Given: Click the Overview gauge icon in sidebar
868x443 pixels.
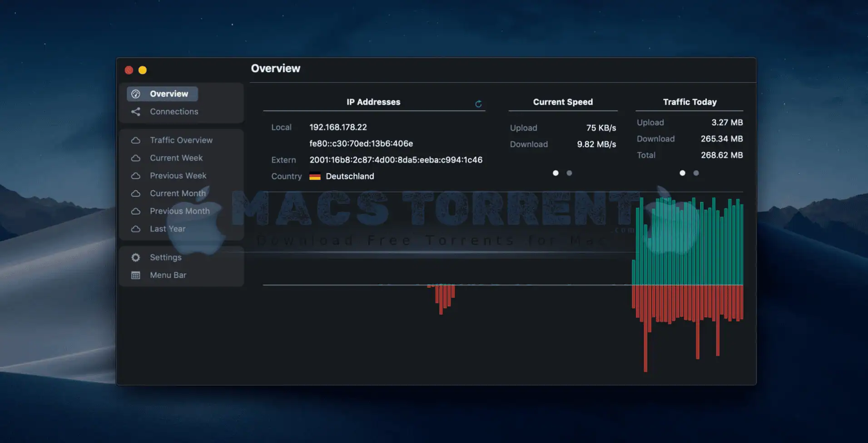Looking at the screenshot, I should (135, 94).
